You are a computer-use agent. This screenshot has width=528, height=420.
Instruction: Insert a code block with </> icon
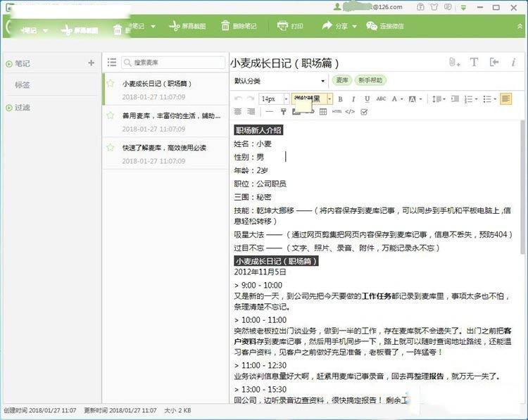[350, 112]
